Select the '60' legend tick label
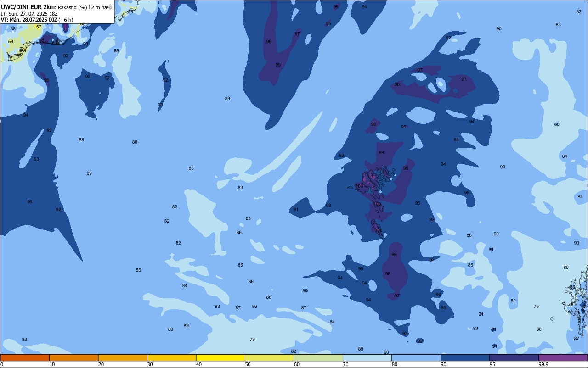Screen dimensions: 588x368 [297, 364]
